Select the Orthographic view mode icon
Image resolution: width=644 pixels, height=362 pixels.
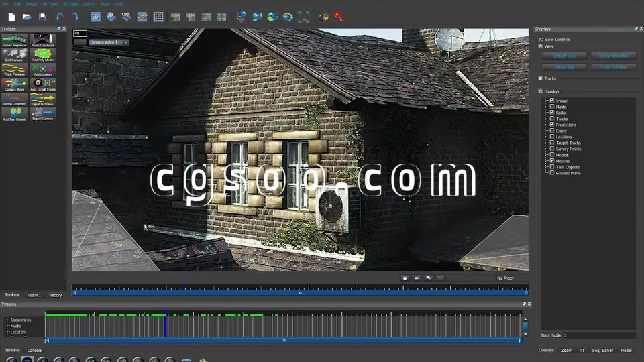[127, 17]
